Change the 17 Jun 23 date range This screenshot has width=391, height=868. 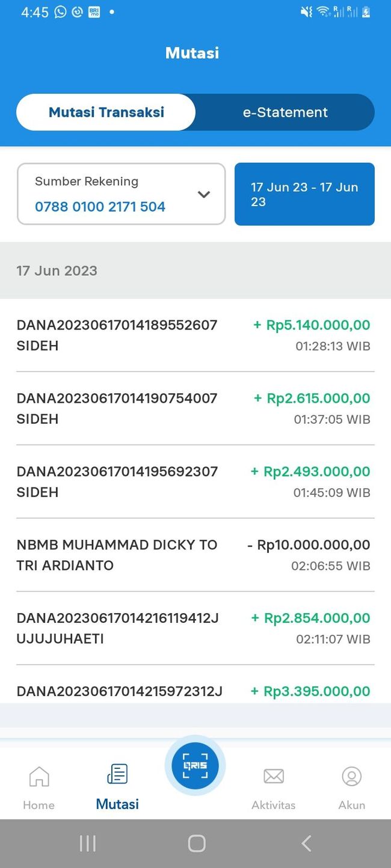(304, 194)
